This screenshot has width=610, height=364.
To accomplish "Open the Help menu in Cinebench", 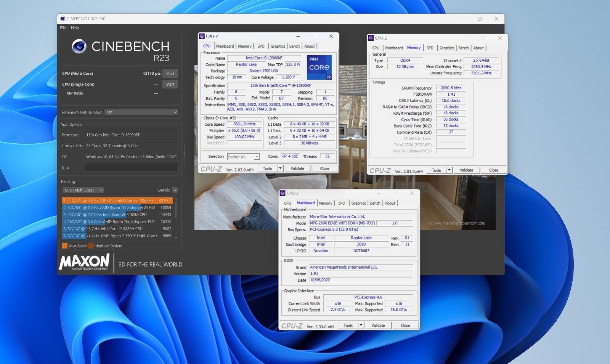I will [75, 28].
